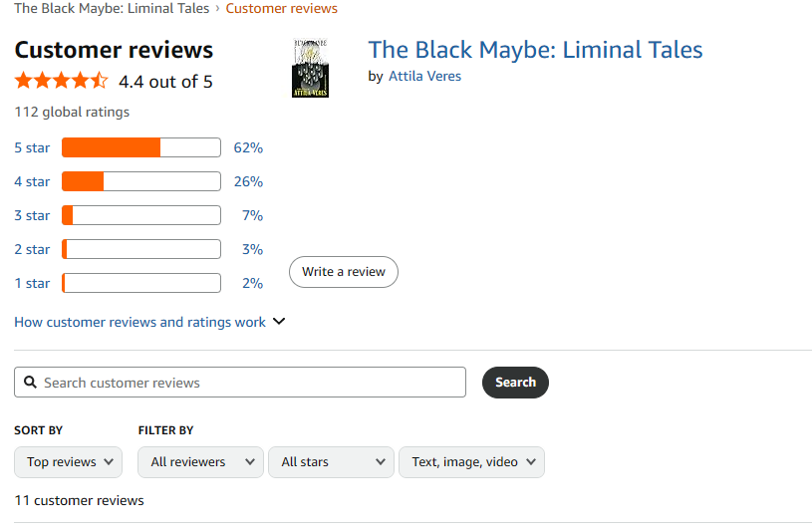Open The Black Maybe book cover thumbnail
The height and width of the screenshot is (529, 812).
coord(310,68)
